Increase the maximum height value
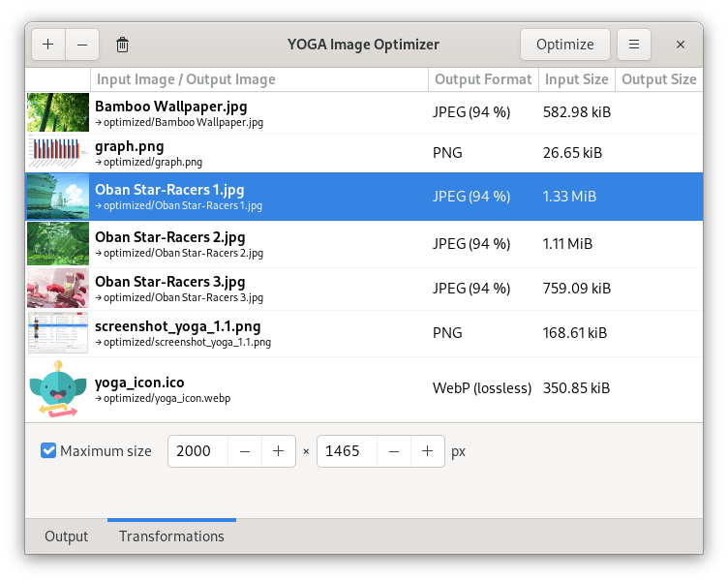The height and width of the screenshot is (582, 728). click(427, 451)
